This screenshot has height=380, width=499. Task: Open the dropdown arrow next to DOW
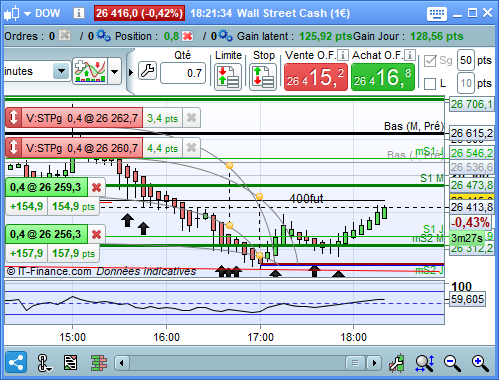[x=28, y=14]
